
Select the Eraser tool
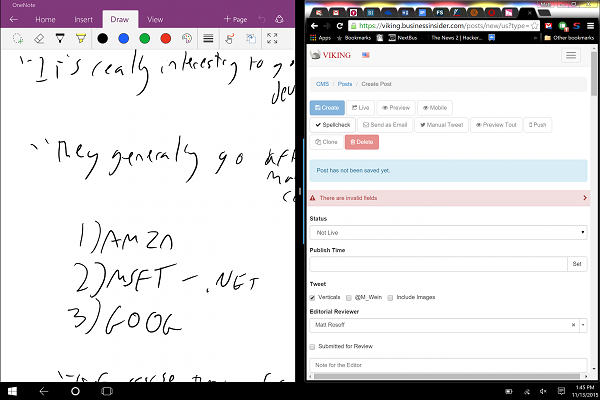click(x=39, y=38)
